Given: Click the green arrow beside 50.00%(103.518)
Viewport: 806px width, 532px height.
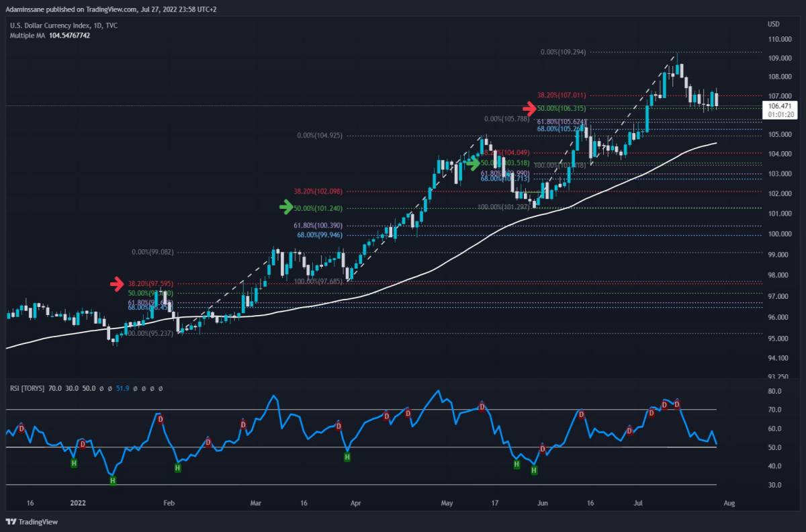Looking at the screenshot, I should point(474,162).
